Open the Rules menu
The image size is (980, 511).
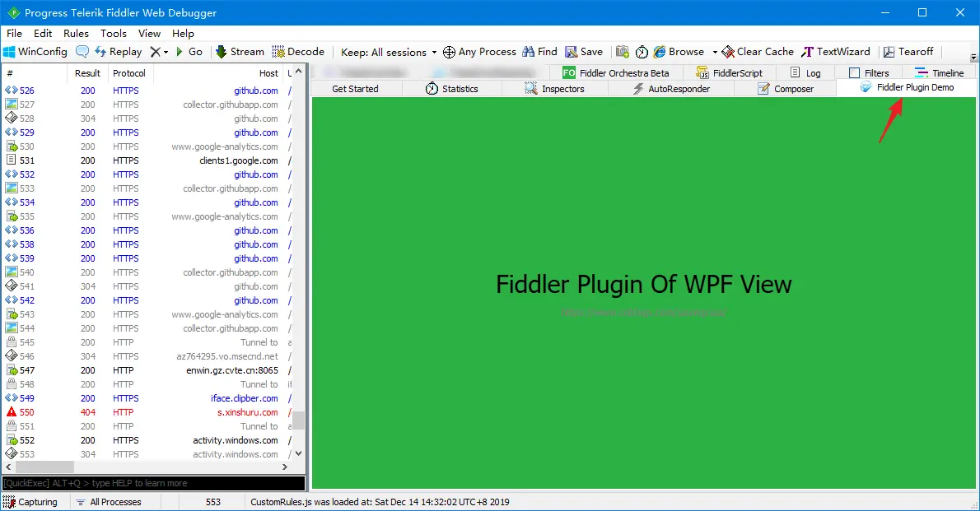point(76,34)
